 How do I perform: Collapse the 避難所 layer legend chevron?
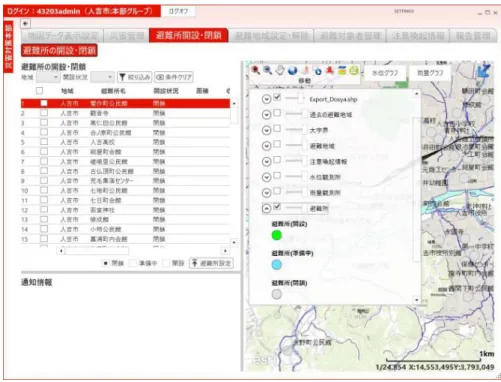click(x=266, y=209)
